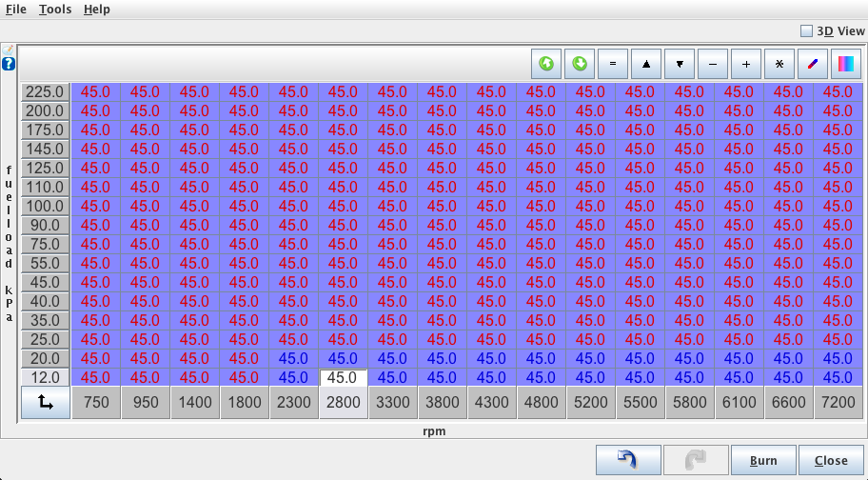Click the blue question mark help icon
The height and width of the screenshot is (480, 868).
(9, 64)
